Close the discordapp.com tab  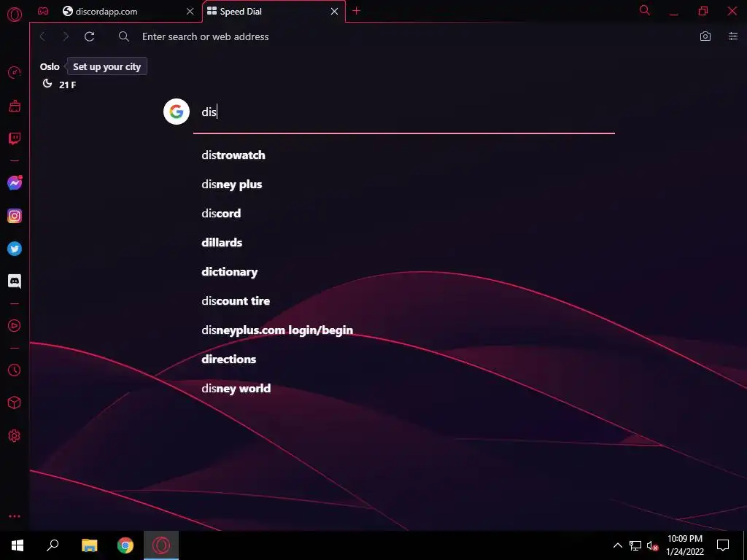190,12
